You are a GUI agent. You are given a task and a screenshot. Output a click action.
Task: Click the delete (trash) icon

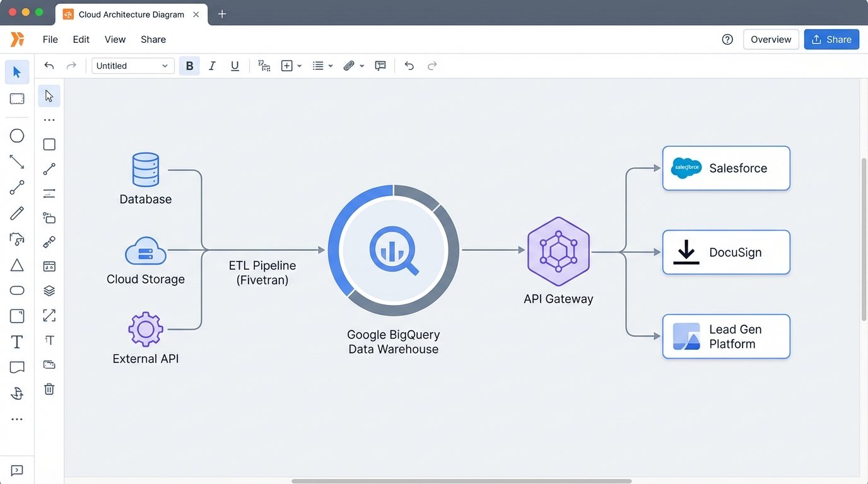pyautogui.click(x=49, y=389)
